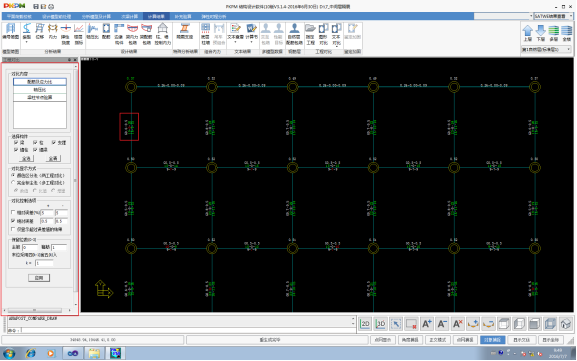
Task: Click the apply button in left panel
Action: pos(39,278)
